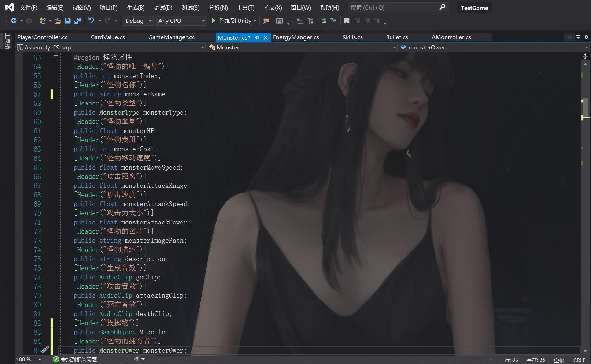Switch to the Bullet.cs tab

pyautogui.click(x=397, y=37)
